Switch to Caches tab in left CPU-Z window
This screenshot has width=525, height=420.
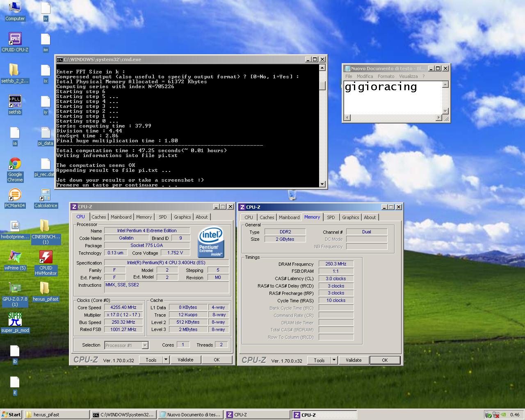tap(99, 217)
